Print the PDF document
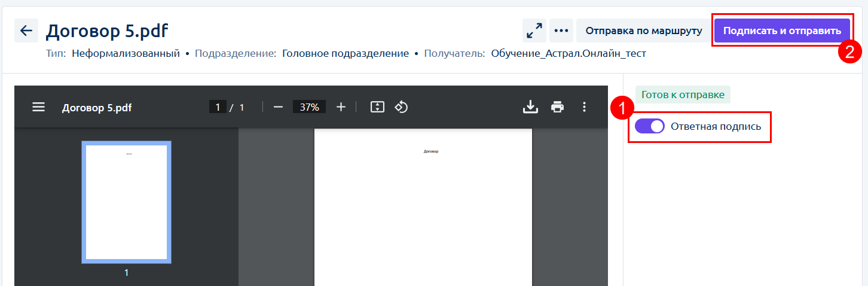The width and height of the screenshot is (868, 286). tap(557, 107)
